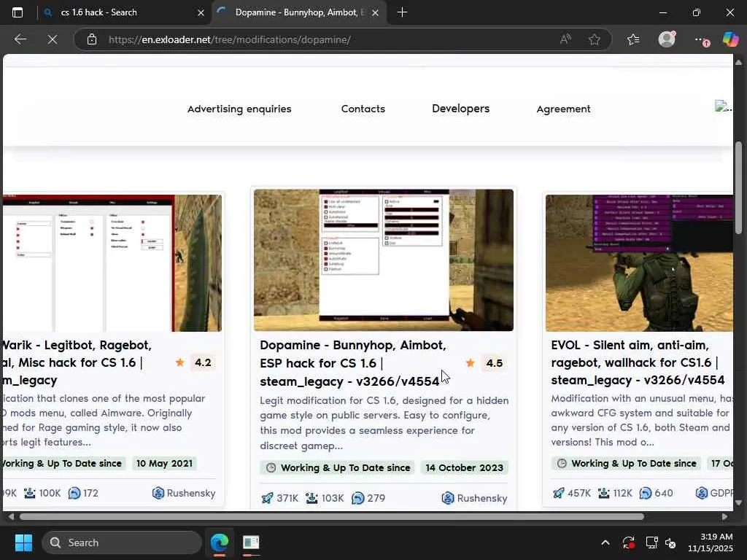747x560 pixels.
Task: Show hidden system tray icons
Action: click(605, 542)
